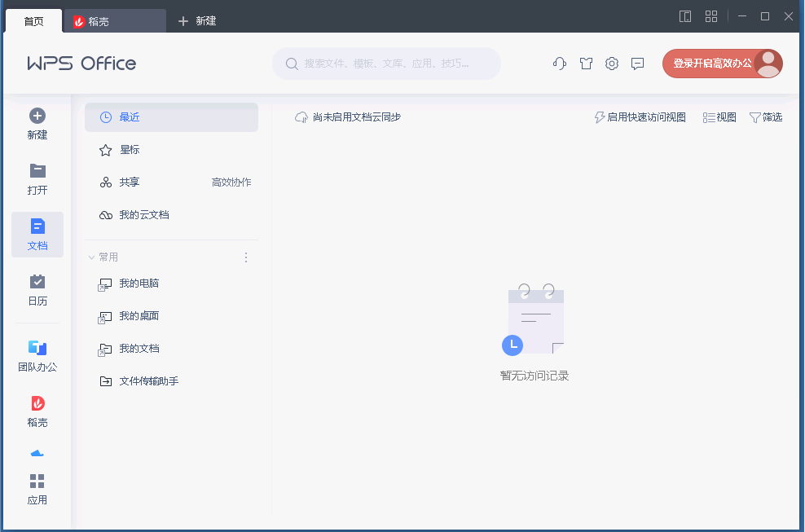Select 最近 in the navigation list
Viewport: 805px width, 532px height.
[x=171, y=117]
